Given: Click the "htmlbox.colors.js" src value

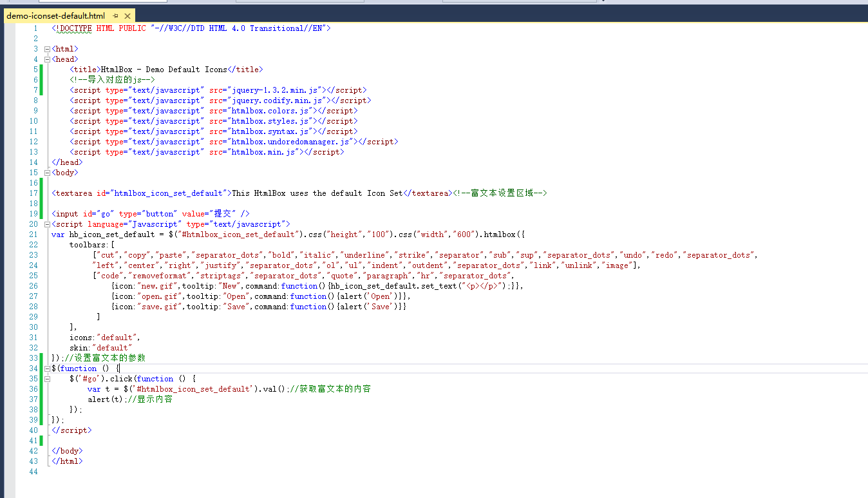Looking at the screenshot, I should point(272,111).
